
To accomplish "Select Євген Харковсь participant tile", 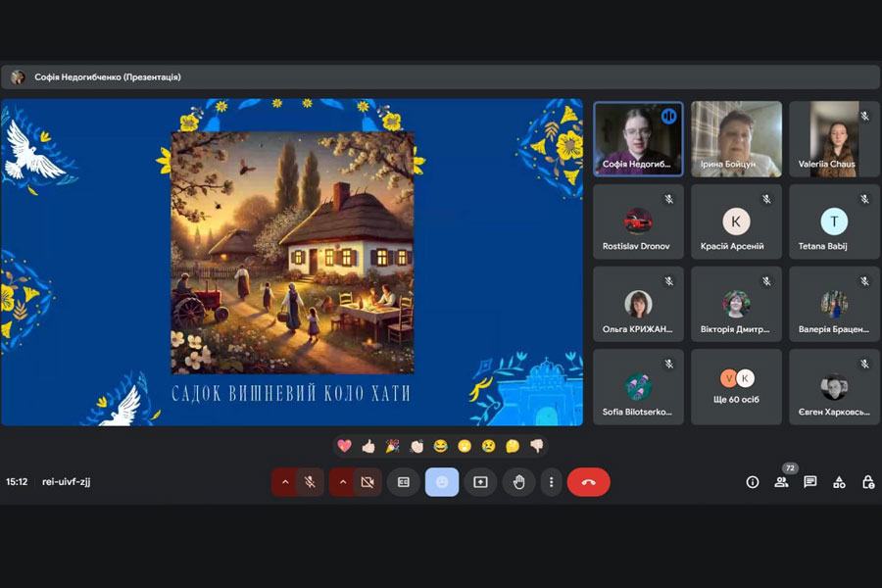I will tap(834, 386).
